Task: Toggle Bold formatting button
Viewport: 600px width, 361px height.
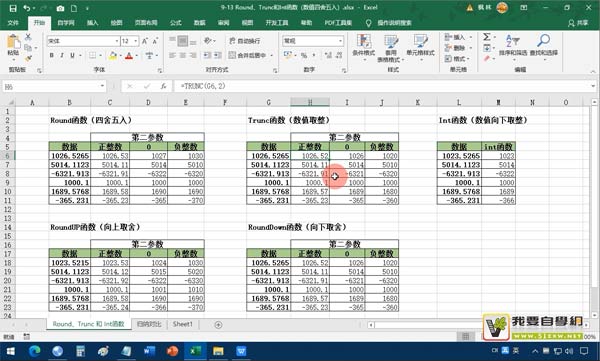Action: point(52,55)
